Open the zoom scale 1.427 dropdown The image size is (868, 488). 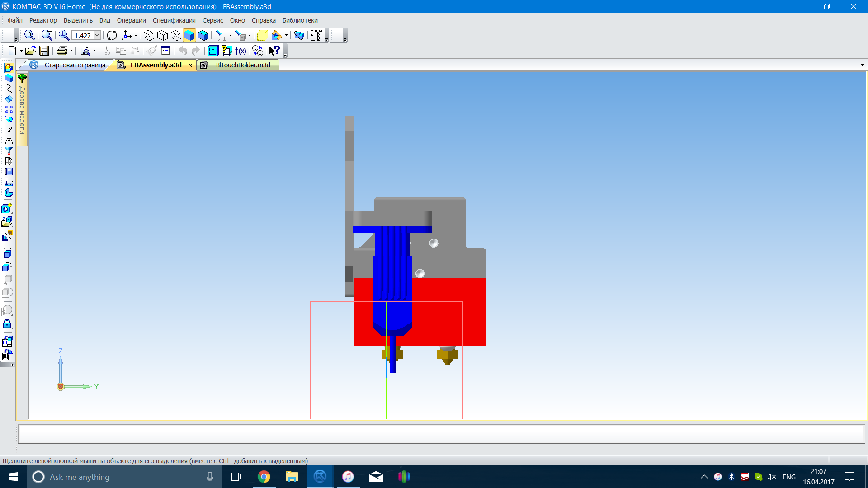pyautogui.click(x=97, y=35)
